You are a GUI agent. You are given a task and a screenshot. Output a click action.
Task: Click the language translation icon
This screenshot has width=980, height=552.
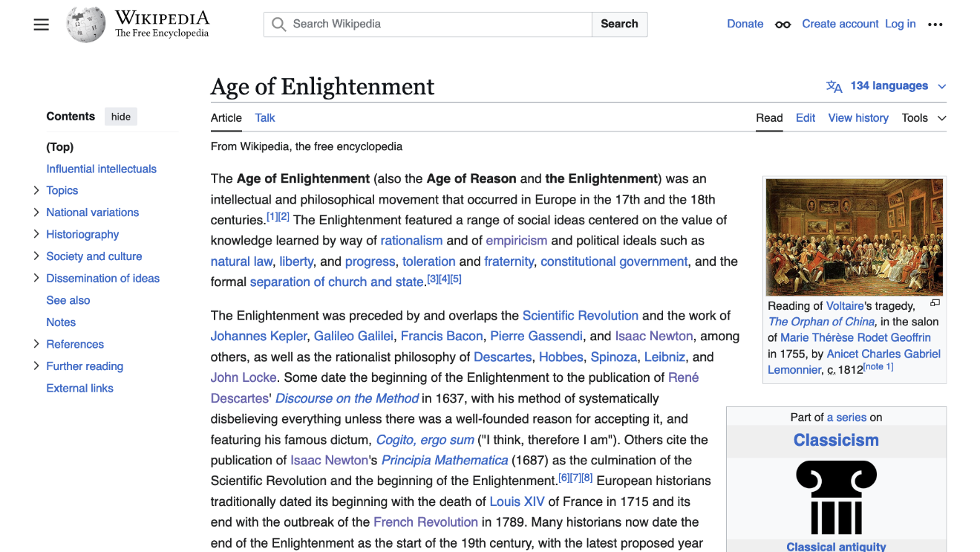pyautogui.click(x=834, y=86)
